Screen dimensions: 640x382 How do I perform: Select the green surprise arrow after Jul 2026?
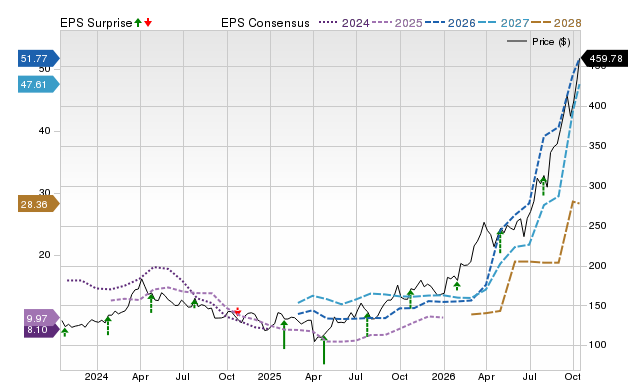click(543, 186)
